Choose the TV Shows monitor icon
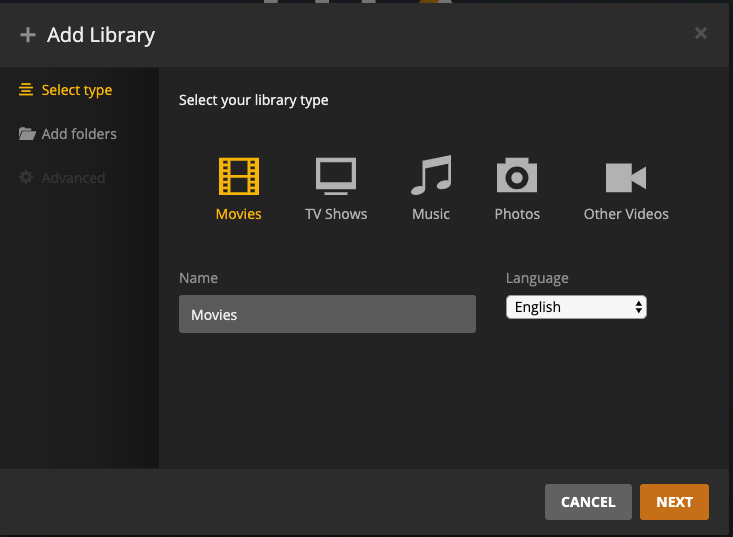This screenshot has height=537, width=733. click(x=336, y=177)
